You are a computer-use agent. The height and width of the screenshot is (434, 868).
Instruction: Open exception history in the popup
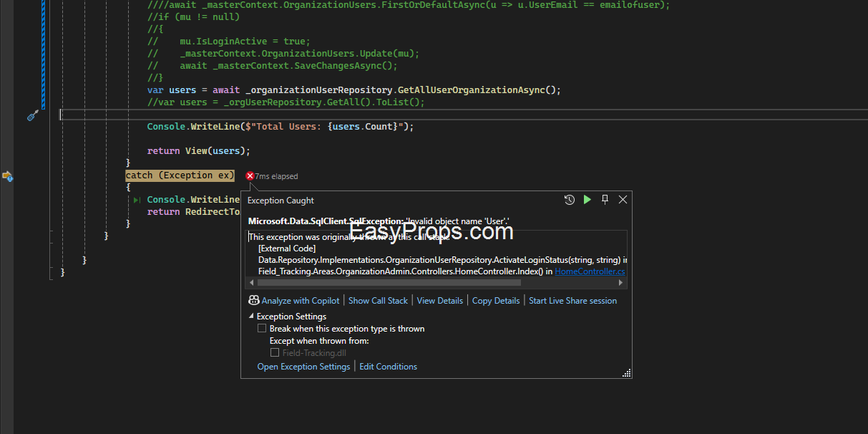pyautogui.click(x=570, y=200)
